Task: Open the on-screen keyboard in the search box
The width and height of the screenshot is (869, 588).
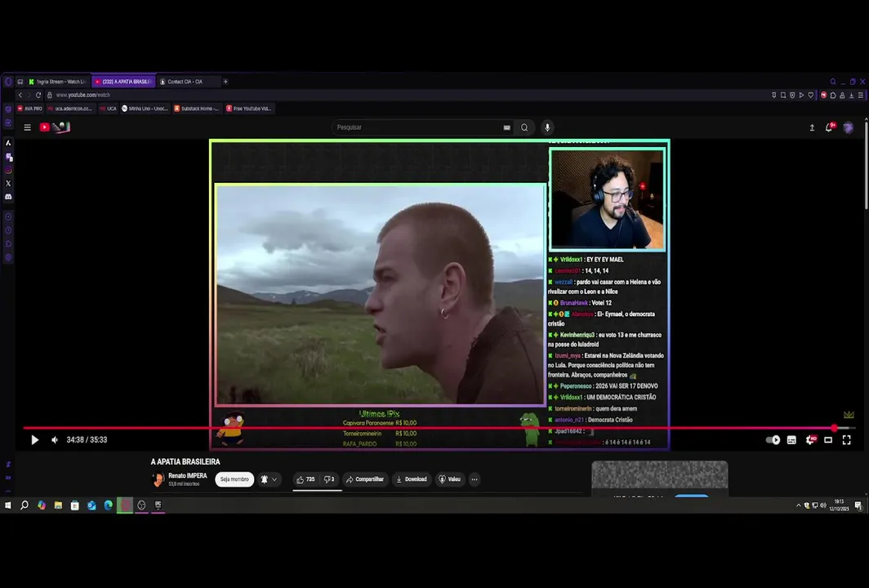Action: pos(506,127)
